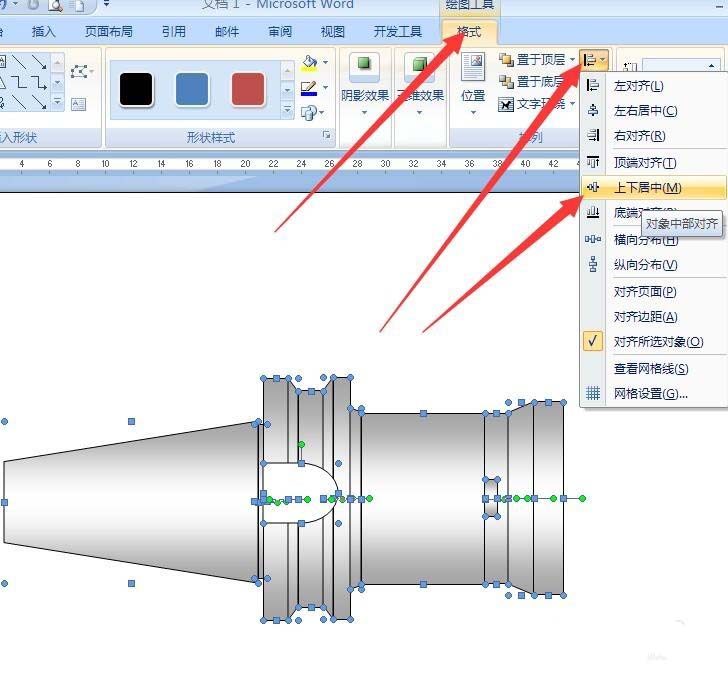The image size is (728, 680).
Task: Switch to the 格式 ribbon tab
Action: point(469,32)
